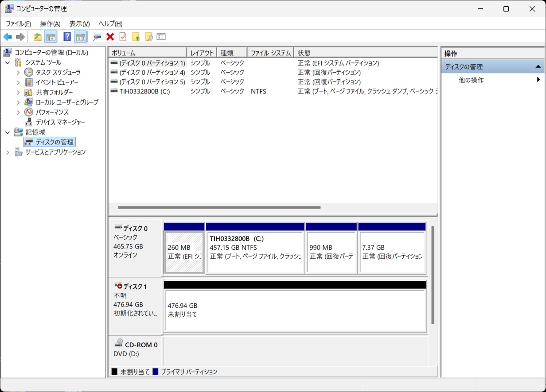Sort by the File System column header

(270, 53)
